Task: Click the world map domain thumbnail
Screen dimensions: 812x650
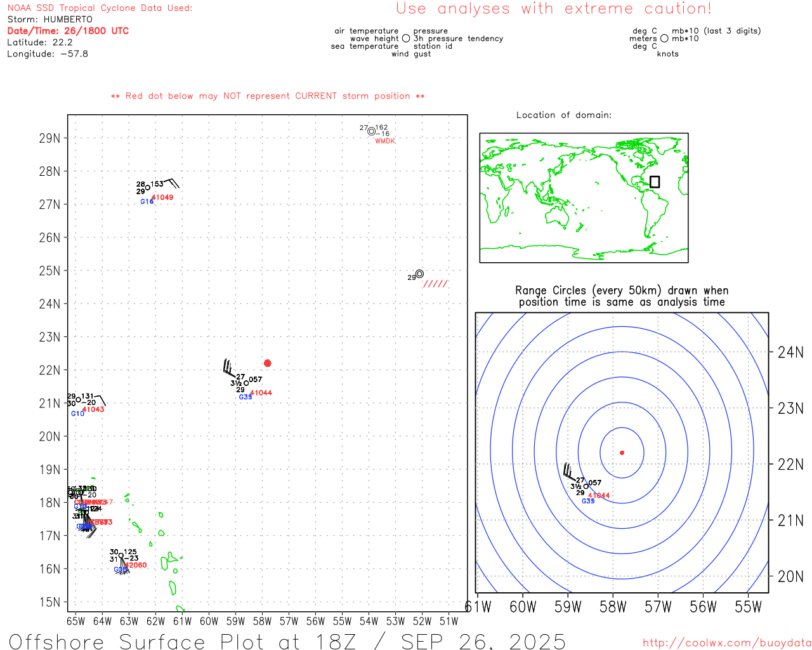Action: click(x=584, y=198)
